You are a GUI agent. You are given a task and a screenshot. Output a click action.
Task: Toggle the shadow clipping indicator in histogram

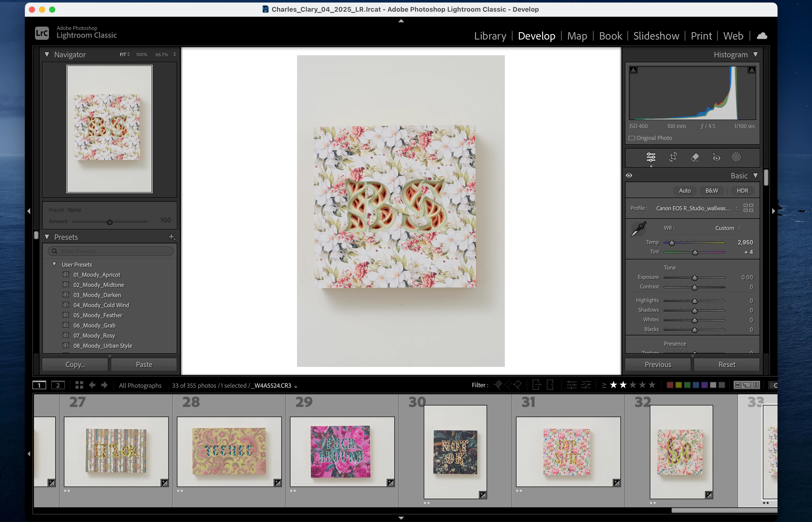(633, 70)
